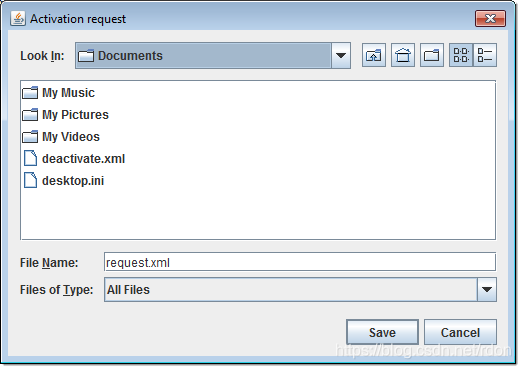Image resolution: width=521 pixels, height=369 pixels.
Task: Jump to the Home folder
Action: coord(403,55)
